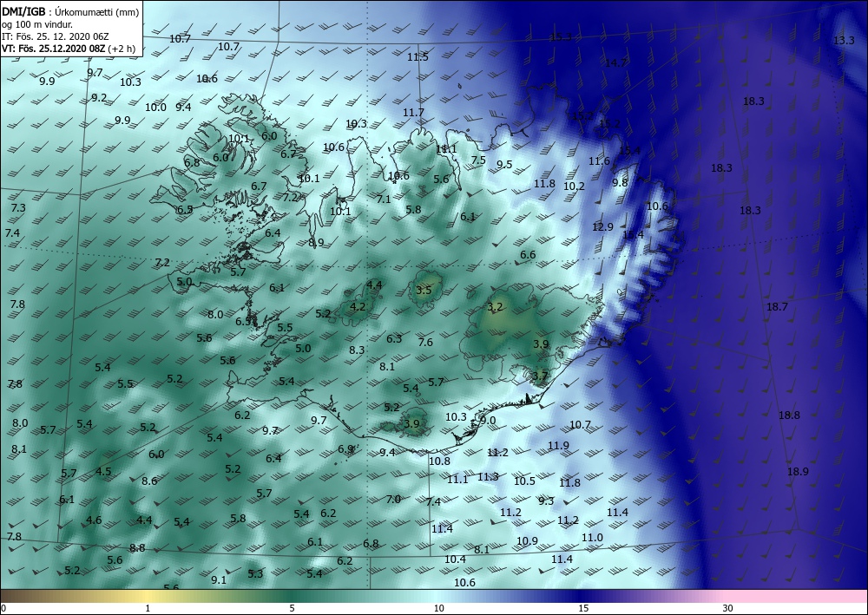Click the 11.6 value on the map

click(x=599, y=161)
